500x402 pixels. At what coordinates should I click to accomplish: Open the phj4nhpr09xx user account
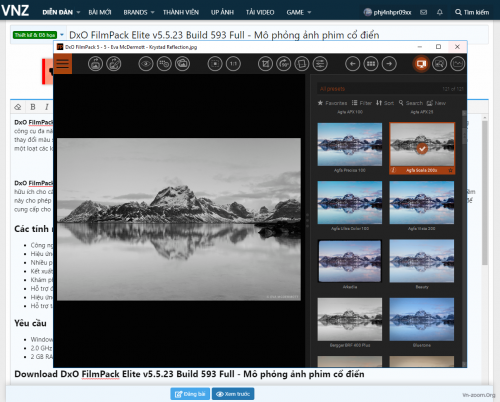pos(387,12)
